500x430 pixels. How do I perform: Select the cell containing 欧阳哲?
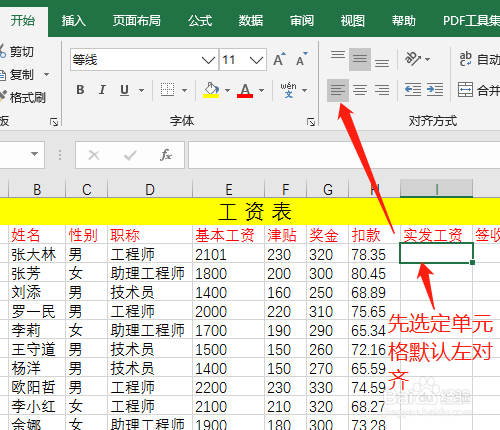click(37, 387)
